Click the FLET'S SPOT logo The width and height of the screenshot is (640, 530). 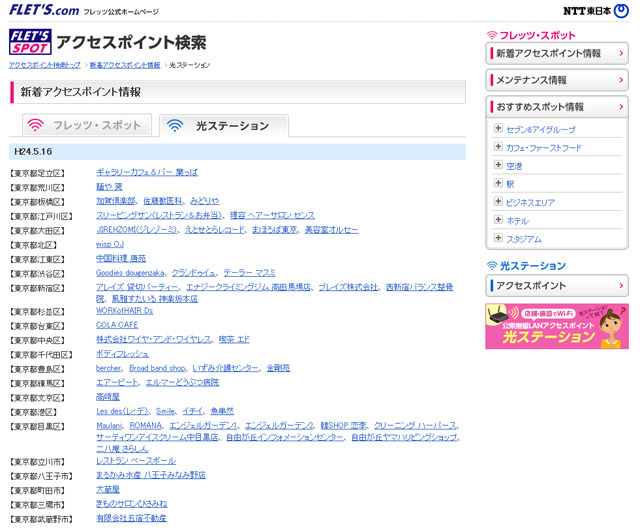tap(30, 42)
